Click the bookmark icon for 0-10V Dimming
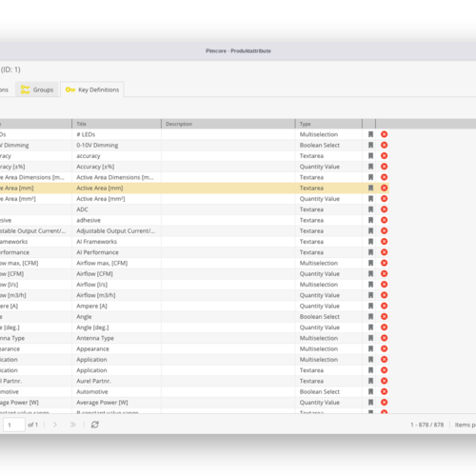The image size is (476, 476). [x=370, y=145]
